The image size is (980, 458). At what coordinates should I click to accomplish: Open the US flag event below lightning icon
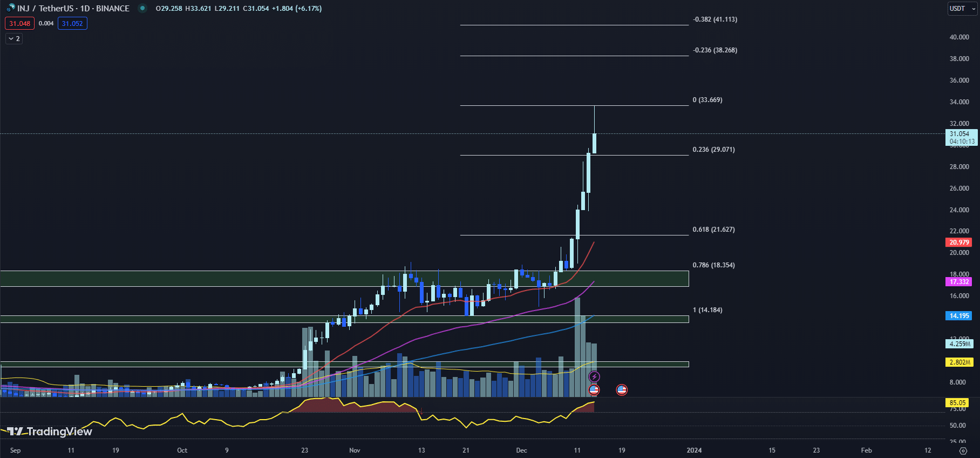point(594,389)
